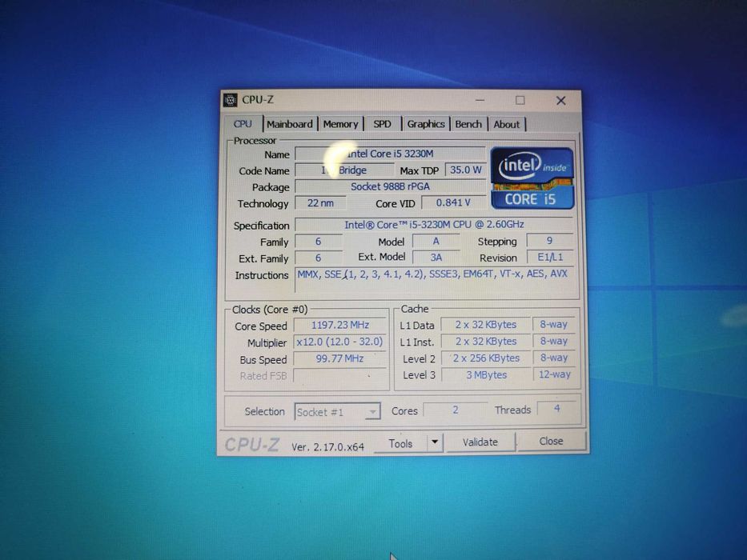Open the Memory tab
The image size is (747, 560).
340,124
